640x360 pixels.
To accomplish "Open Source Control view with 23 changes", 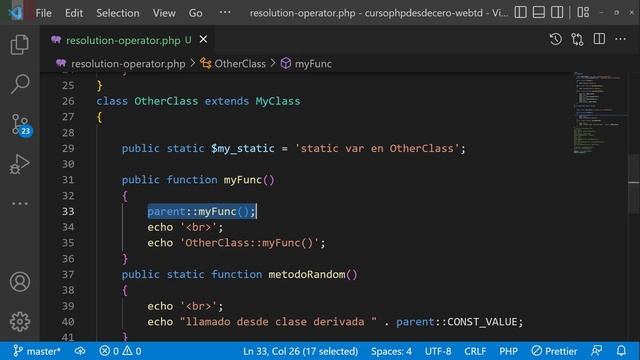I will pos(20,124).
